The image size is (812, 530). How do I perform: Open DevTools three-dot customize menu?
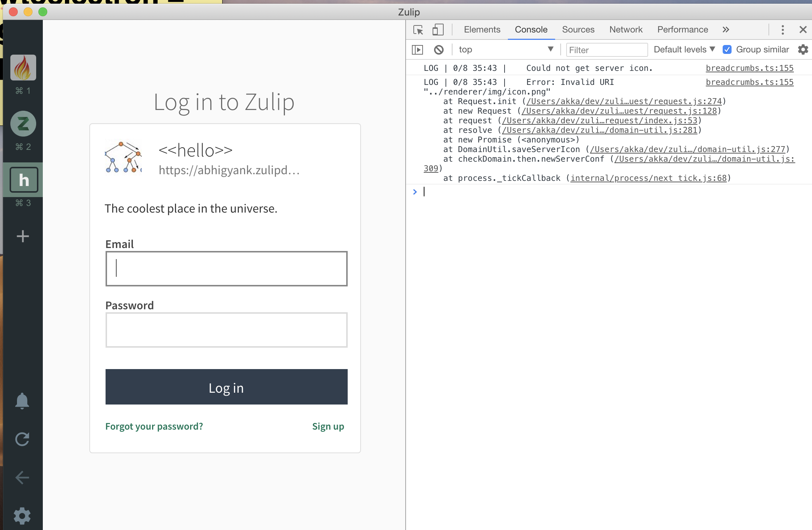click(782, 30)
